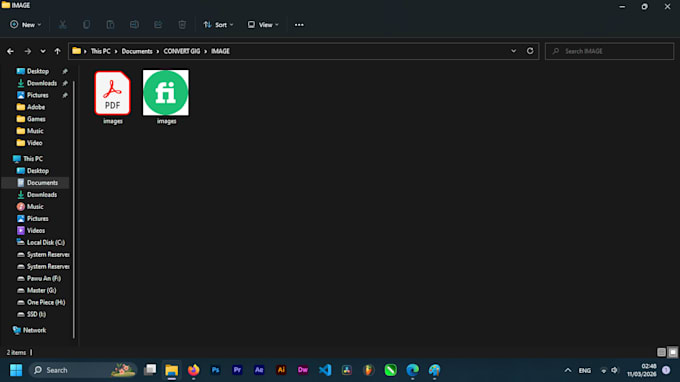Select the images fi logo file
This screenshot has width=680, height=382.
166,98
